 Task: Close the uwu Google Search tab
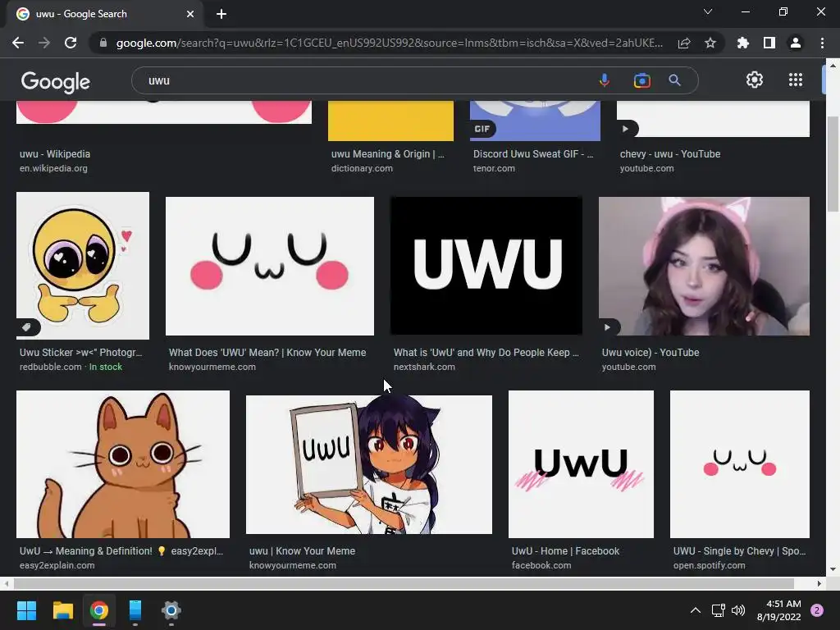click(x=190, y=14)
